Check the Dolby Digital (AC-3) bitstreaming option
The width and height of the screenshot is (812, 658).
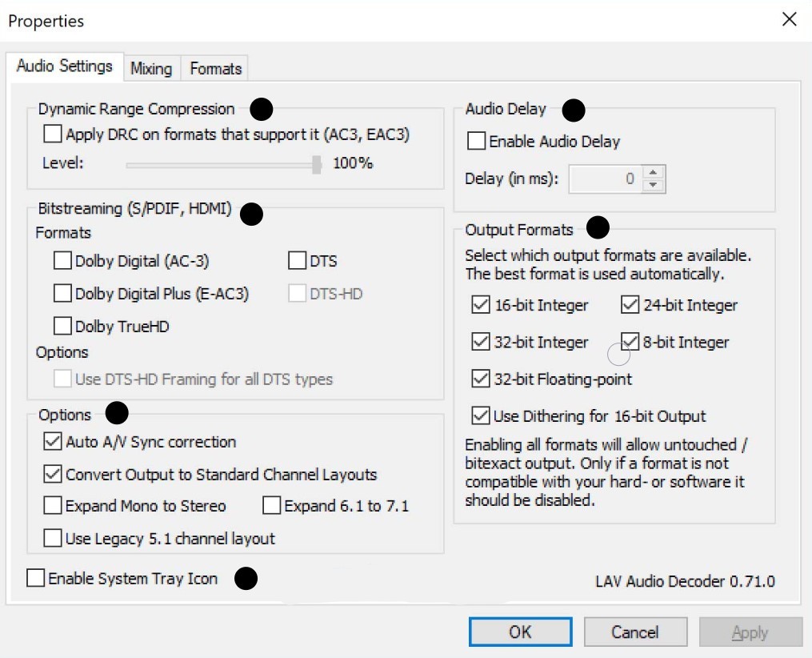pos(62,261)
